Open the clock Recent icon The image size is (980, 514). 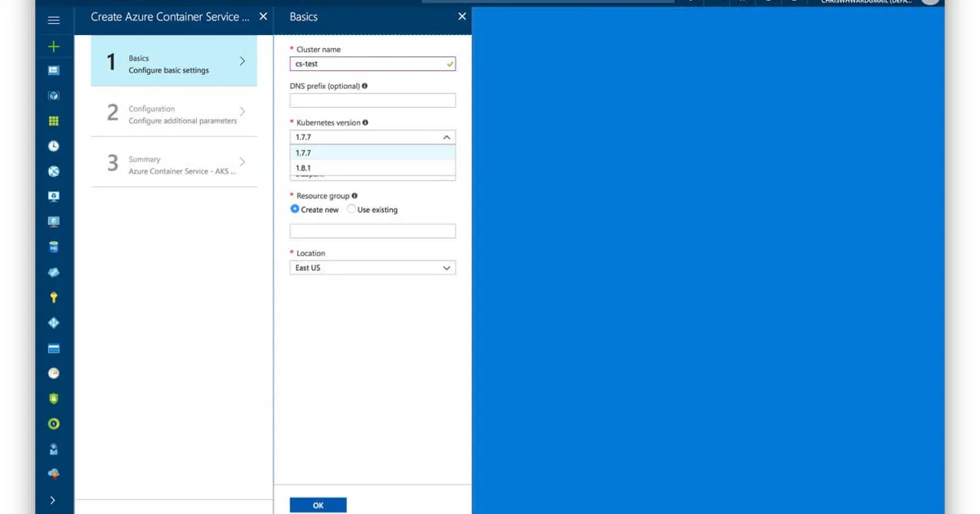pos(54,146)
